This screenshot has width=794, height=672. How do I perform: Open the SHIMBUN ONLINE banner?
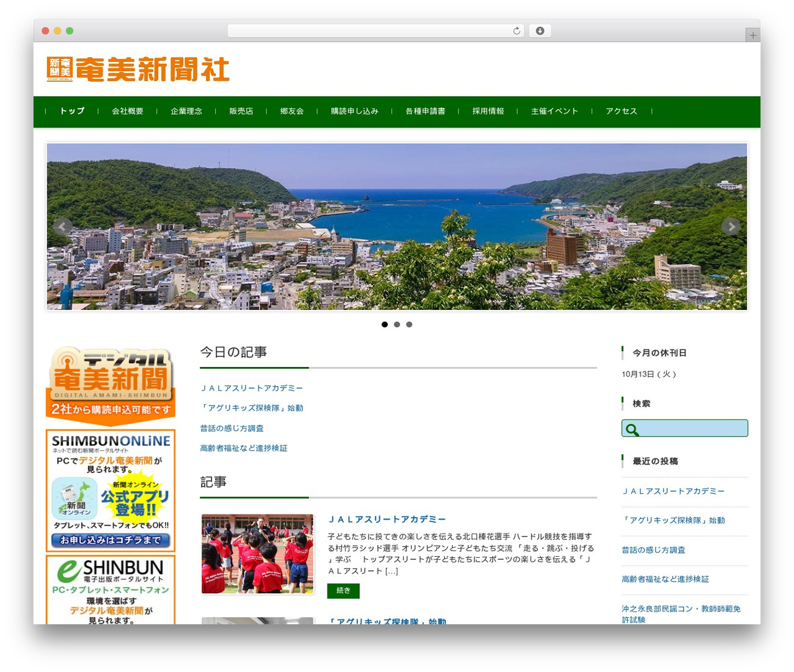[110, 490]
